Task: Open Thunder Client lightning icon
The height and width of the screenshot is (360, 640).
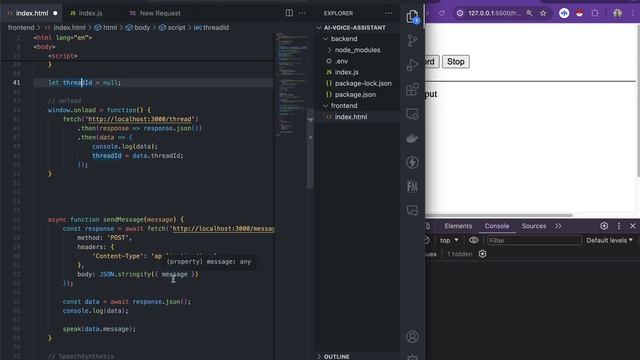Action: pos(412,162)
